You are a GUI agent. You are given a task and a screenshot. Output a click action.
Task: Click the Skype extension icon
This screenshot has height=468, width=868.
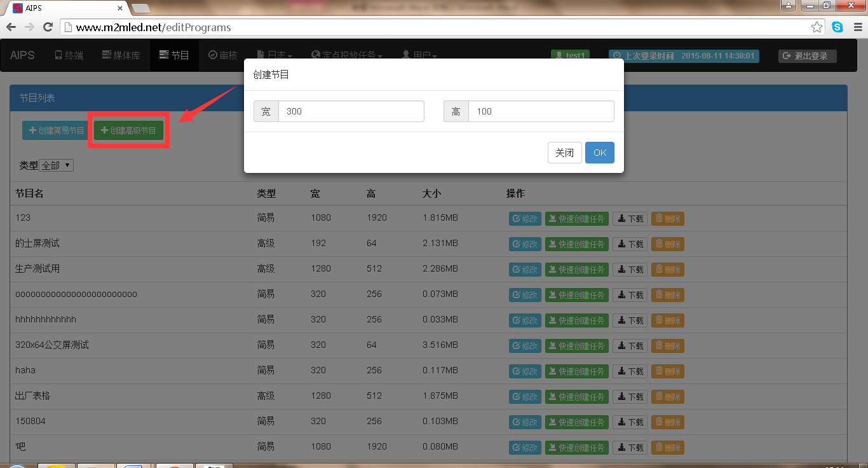pos(837,27)
